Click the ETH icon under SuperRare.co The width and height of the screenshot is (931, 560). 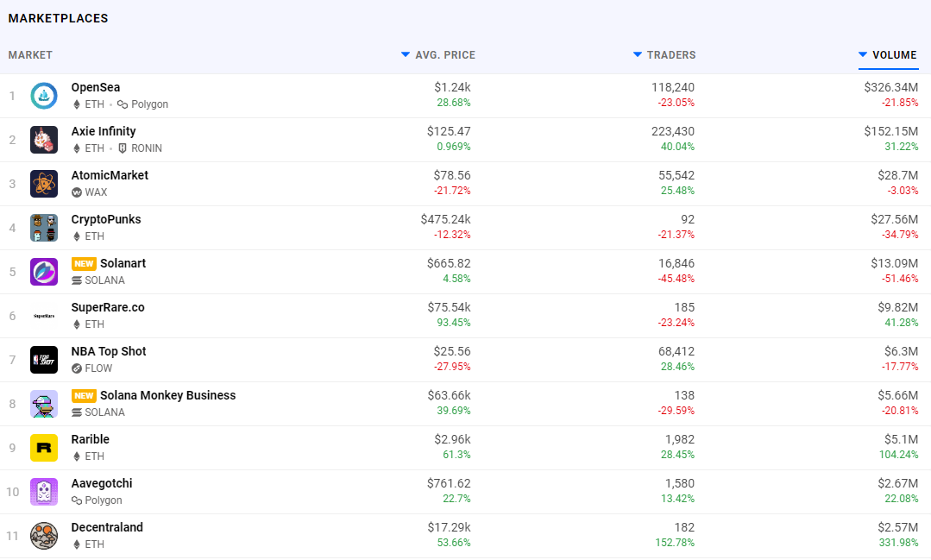pyautogui.click(x=76, y=324)
